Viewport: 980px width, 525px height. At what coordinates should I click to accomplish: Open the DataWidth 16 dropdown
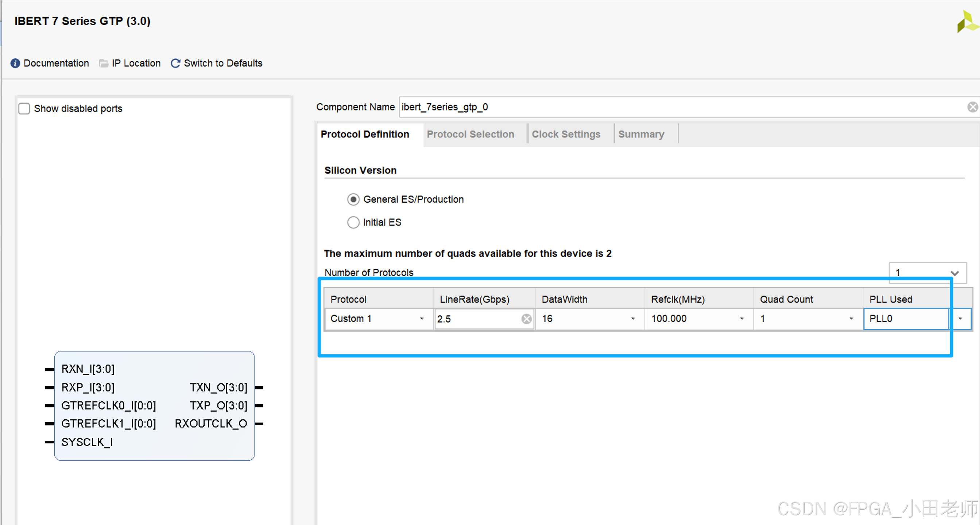click(633, 319)
